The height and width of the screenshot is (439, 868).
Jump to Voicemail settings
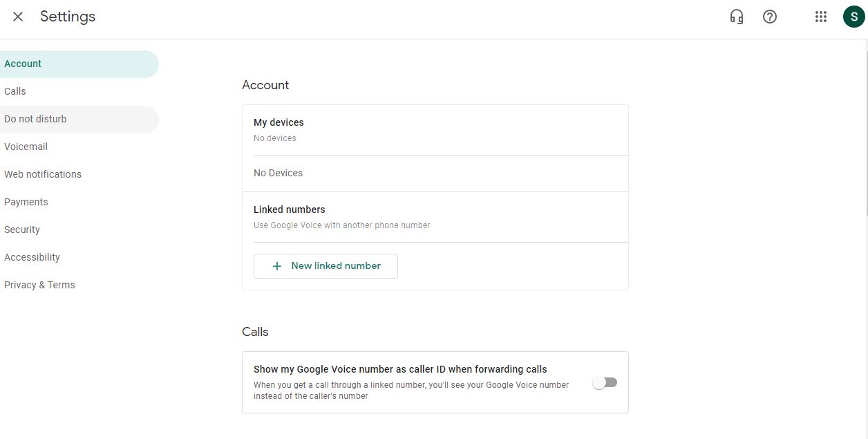coord(26,147)
